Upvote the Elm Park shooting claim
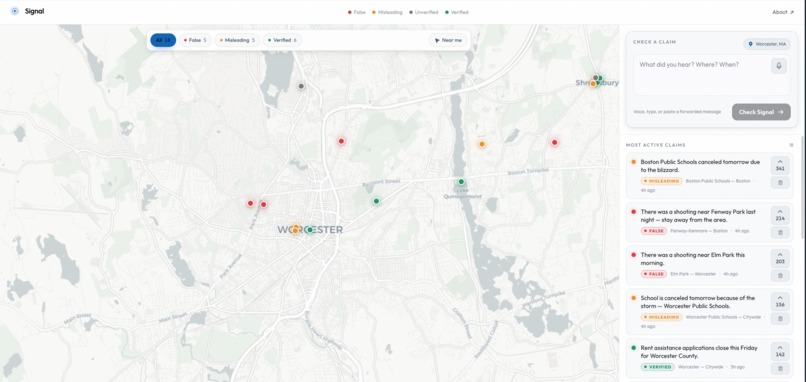806x382 pixels. tap(780, 258)
